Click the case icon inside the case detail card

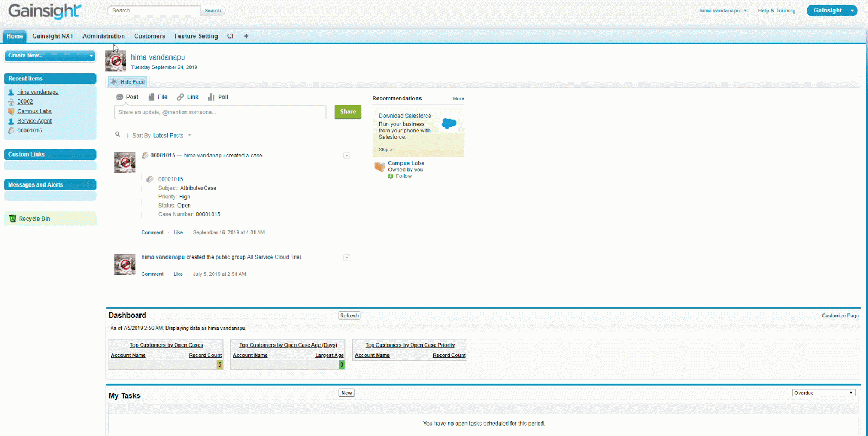pyautogui.click(x=150, y=179)
